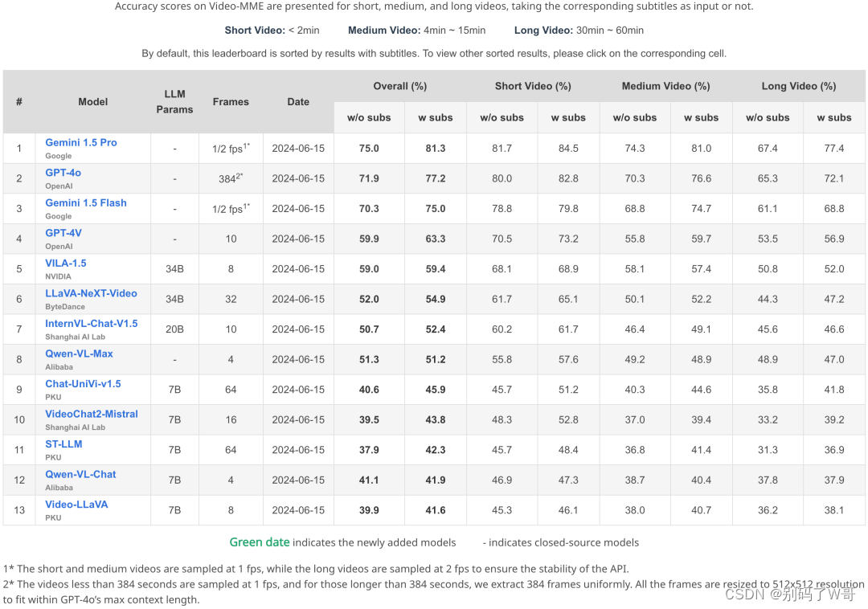
Task: Select the 2024-06-15 date for GPT-4V
Action: (x=298, y=239)
